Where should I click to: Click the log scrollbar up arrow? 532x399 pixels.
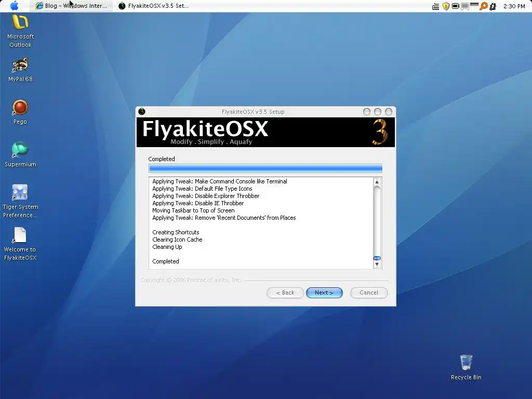point(377,182)
